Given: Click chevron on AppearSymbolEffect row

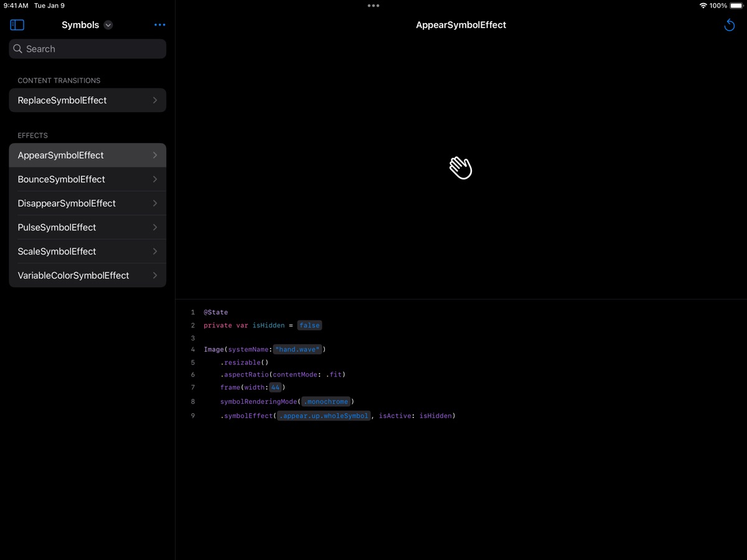Looking at the screenshot, I should tap(155, 156).
